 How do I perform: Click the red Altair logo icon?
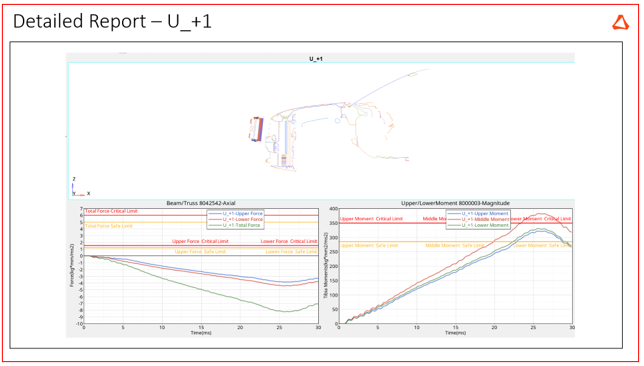pos(621,23)
